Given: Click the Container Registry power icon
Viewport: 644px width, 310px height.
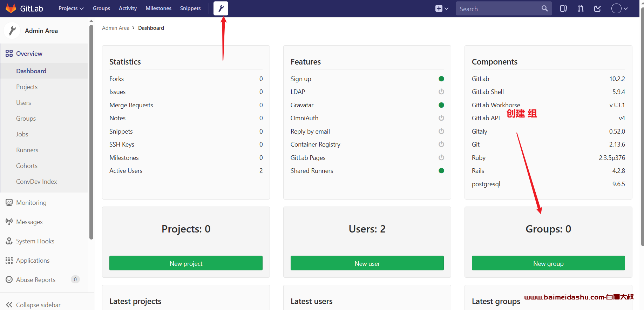Looking at the screenshot, I should point(441,144).
